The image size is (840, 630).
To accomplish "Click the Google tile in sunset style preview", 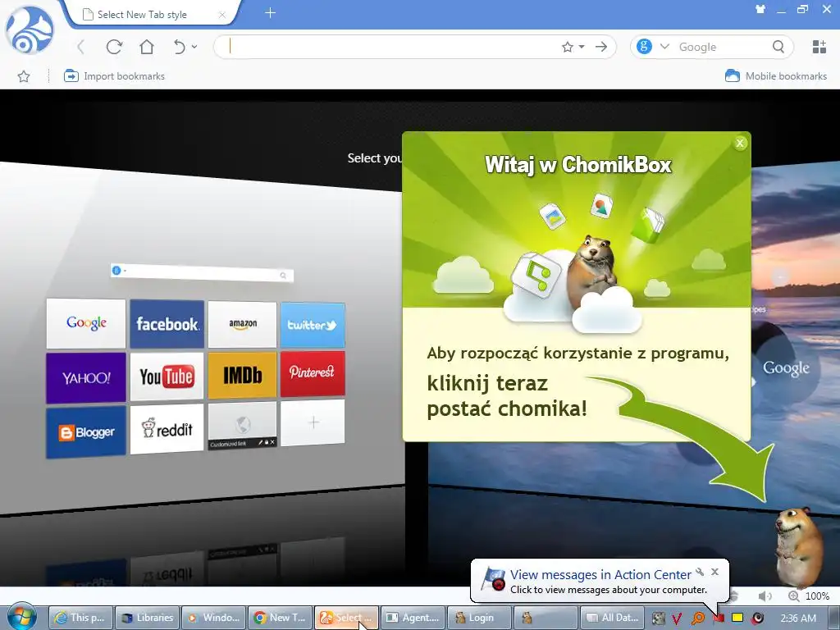I will (x=786, y=368).
